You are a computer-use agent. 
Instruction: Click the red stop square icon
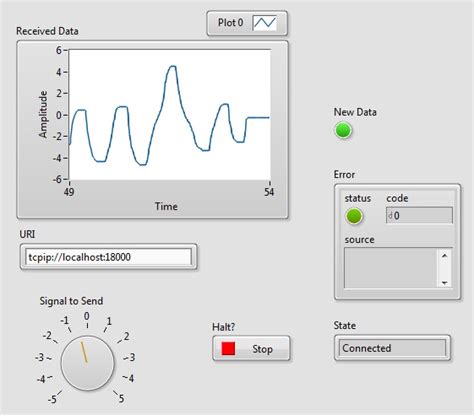point(228,348)
